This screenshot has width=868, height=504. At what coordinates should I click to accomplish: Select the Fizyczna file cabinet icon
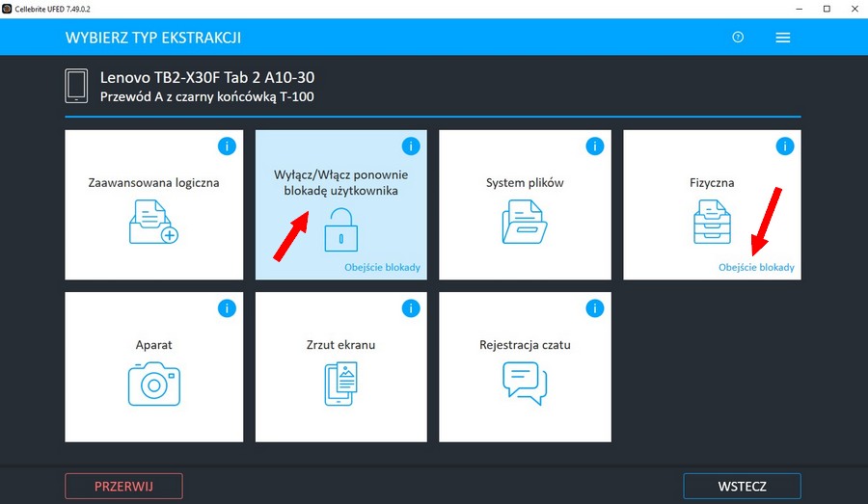[712, 222]
